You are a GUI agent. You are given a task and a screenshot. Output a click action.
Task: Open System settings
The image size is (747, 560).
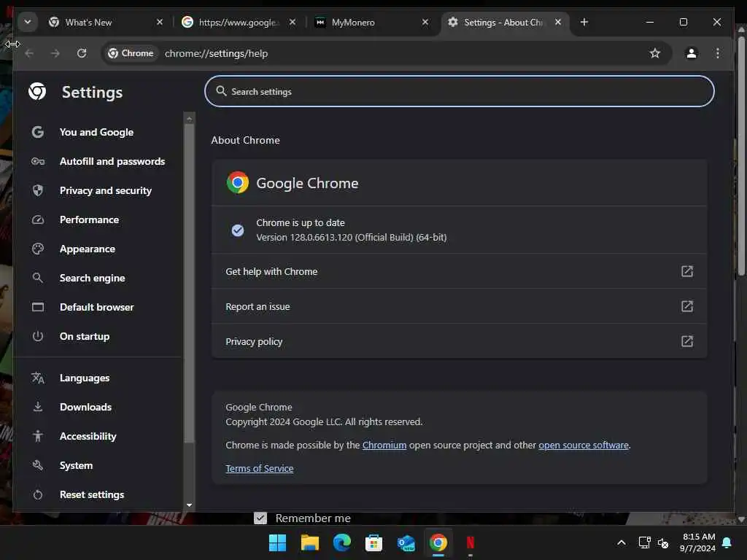[76, 466]
